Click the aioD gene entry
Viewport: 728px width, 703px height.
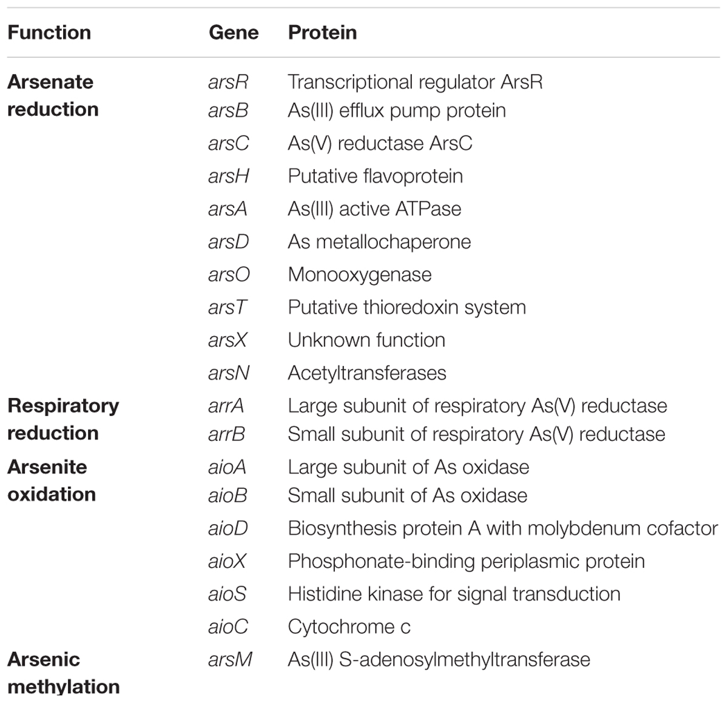pos(228,528)
